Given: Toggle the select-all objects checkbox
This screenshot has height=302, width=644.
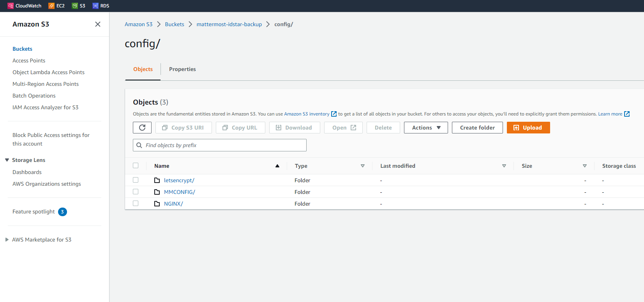Looking at the screenshot, I should (x=136, y=165).
